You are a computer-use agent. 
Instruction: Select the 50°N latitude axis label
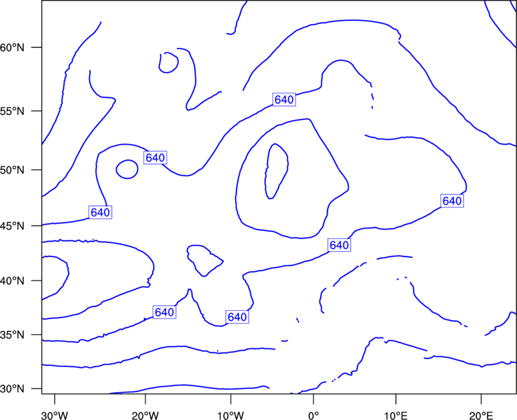[x=12, y=170]
